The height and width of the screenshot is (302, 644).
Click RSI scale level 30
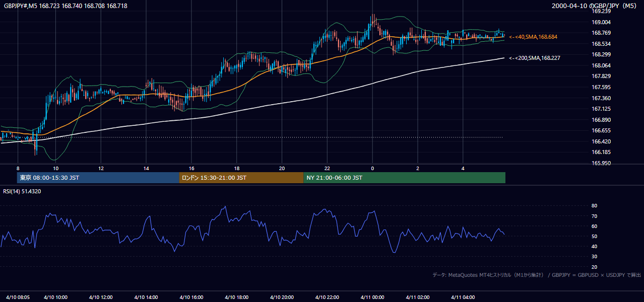pos(594,257)
